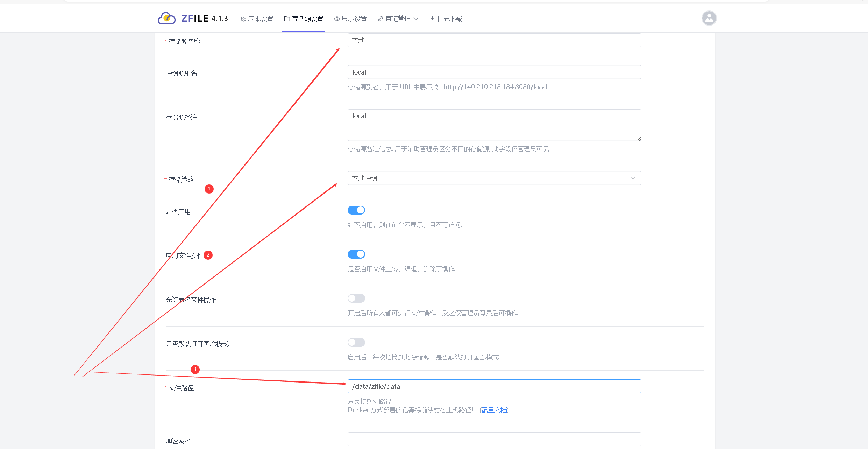The image size is (868, 449).
Task: Click the download icon for 日志下载
Action: [x=432, y=19]
